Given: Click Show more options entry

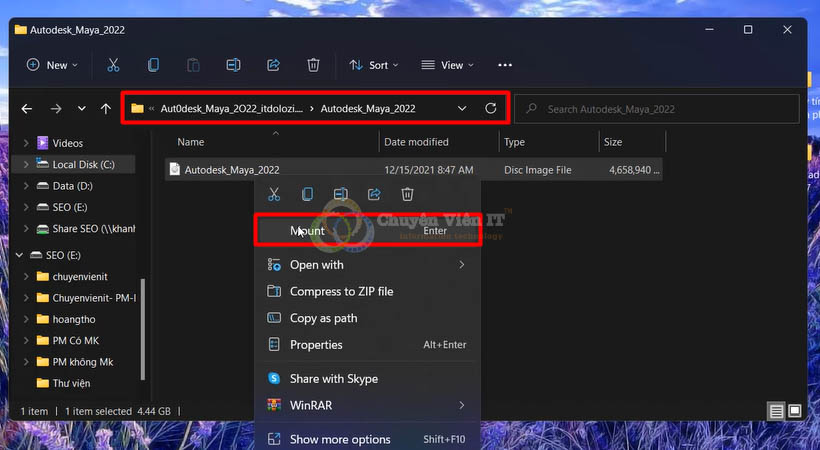Looking at the screenshot, I should click(340, 439).
